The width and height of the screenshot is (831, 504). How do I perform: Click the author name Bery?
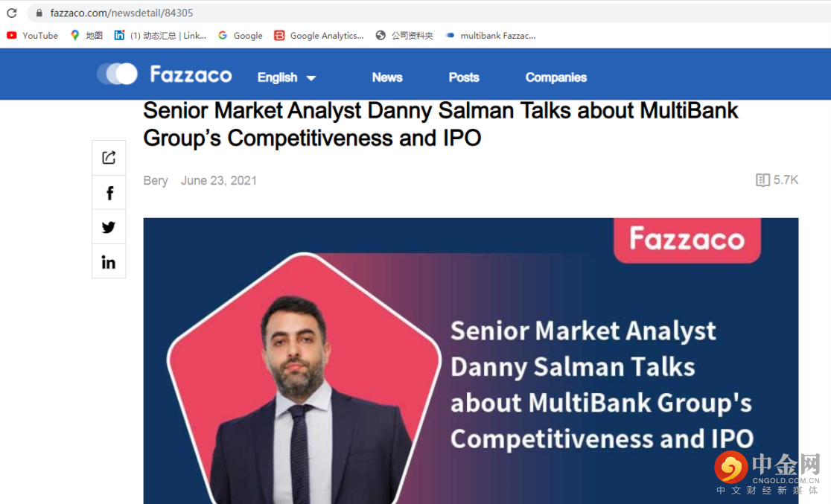(156, 181)
